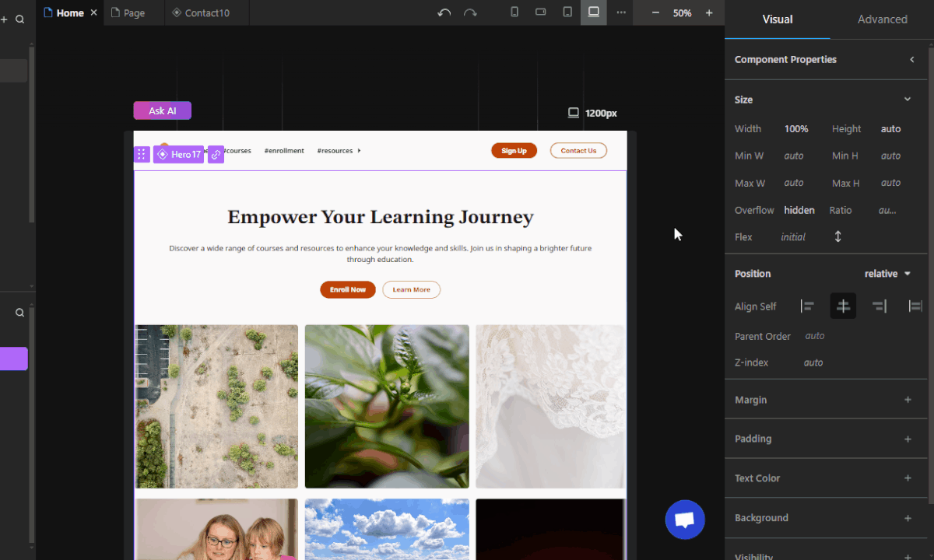Select the Hero 17 component label
This screenshot has height=560, width=934.
[178, 154]
